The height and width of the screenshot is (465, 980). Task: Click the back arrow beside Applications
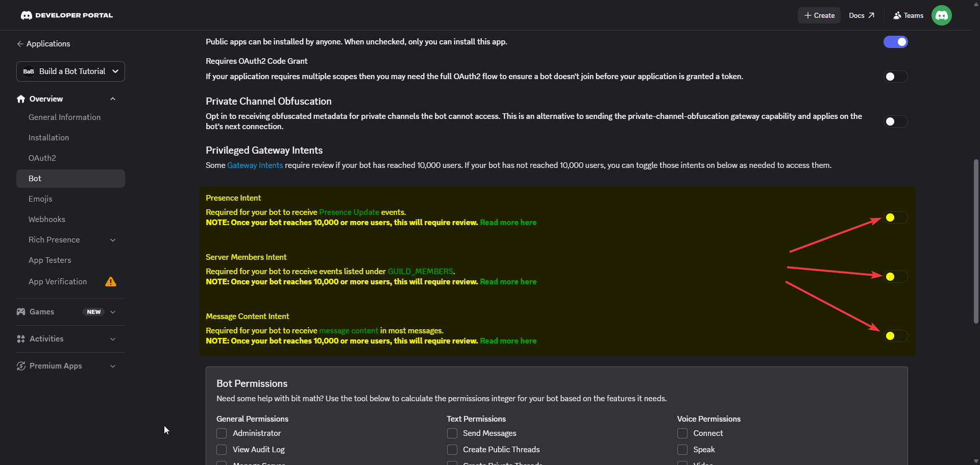point(20,44)
